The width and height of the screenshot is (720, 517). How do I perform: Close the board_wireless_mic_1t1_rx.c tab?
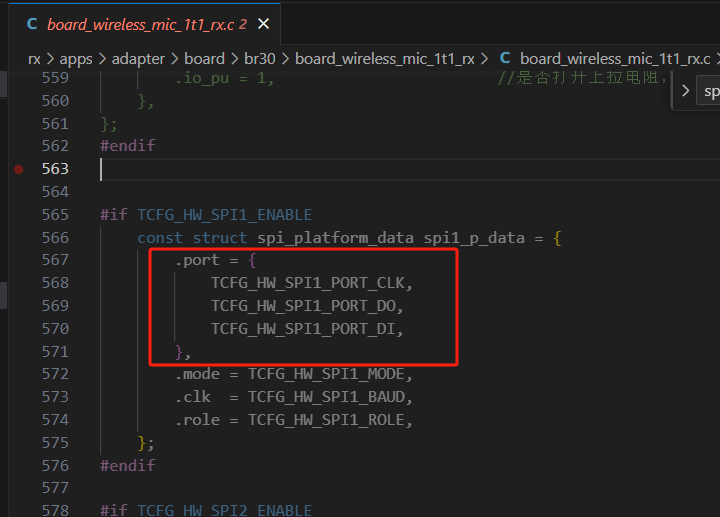tap(264, 23)
